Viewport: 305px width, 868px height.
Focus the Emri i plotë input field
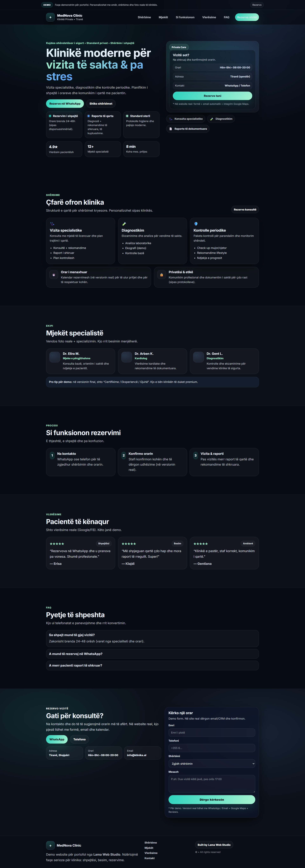click(212, 733)
